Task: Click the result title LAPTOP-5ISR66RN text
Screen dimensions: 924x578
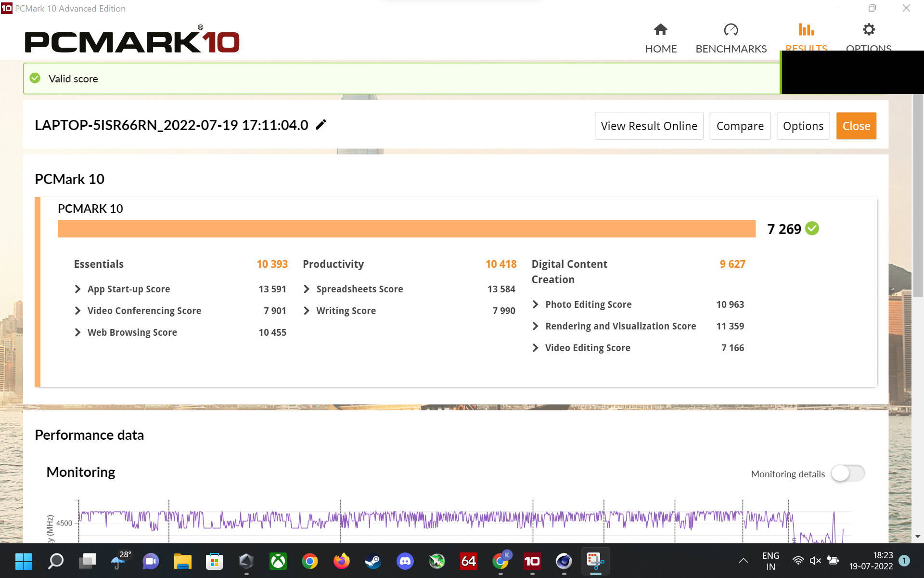Action: point(171,125)
